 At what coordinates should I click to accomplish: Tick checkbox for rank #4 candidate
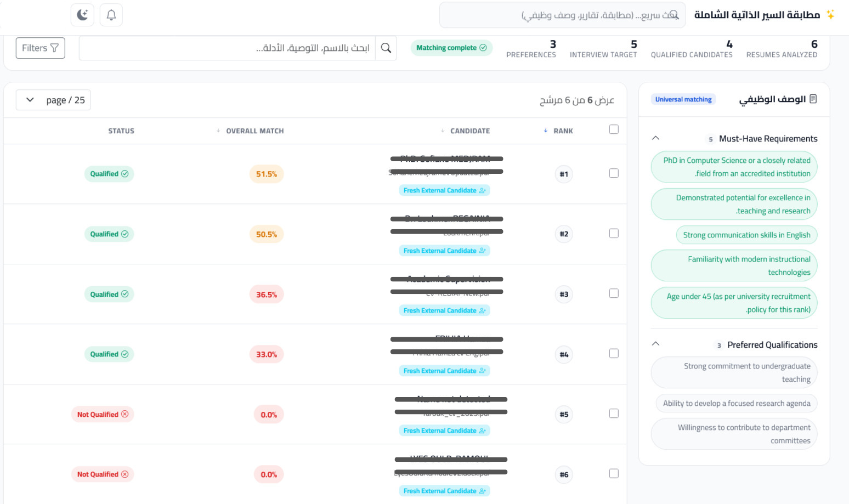click(x=614, y=354)
